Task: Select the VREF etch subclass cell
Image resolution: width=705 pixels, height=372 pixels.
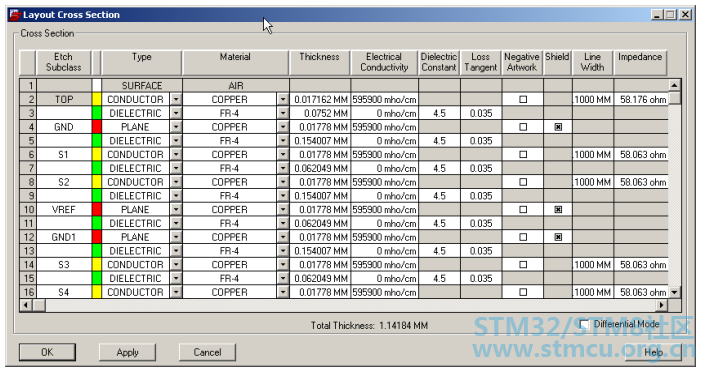Action: (x=64, y=210)
